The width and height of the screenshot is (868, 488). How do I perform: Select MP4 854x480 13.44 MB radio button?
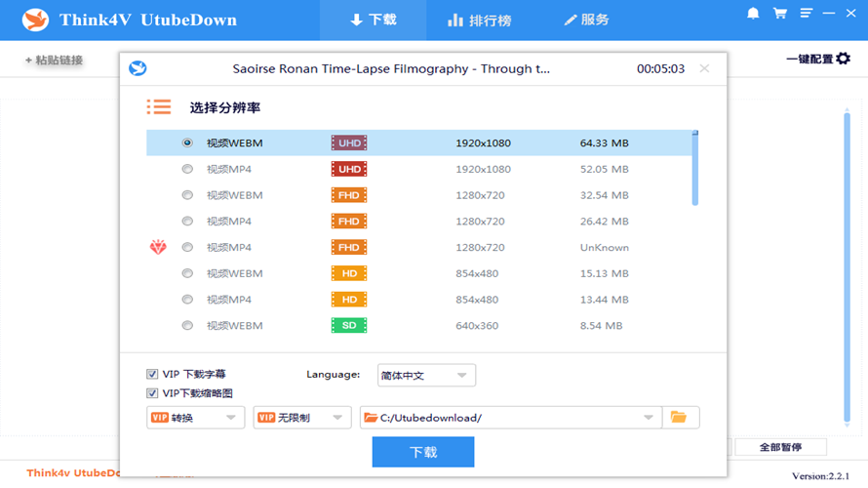[x=187, y=299]
